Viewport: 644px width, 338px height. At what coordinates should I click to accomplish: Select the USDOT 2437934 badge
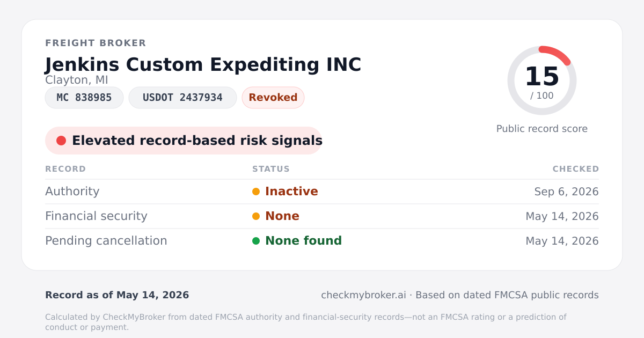(x=182, y=98)
